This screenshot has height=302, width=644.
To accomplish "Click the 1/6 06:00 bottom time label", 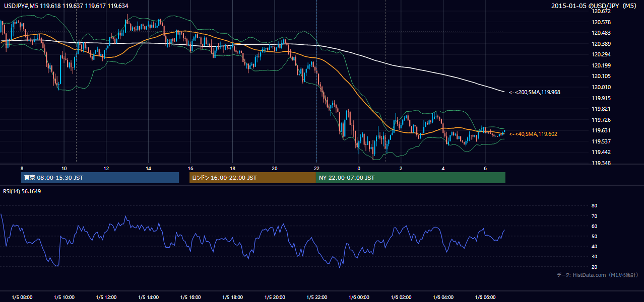I will pos(485,297).
